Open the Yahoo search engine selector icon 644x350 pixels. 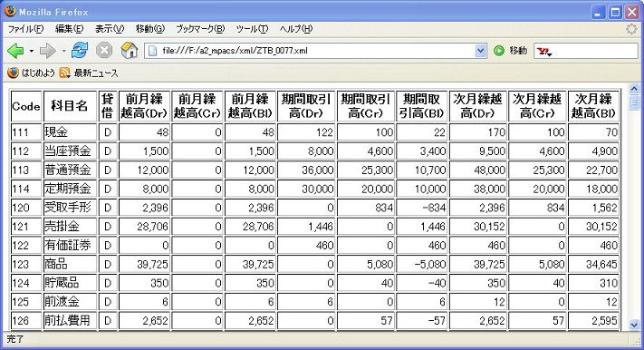point(544,52)
